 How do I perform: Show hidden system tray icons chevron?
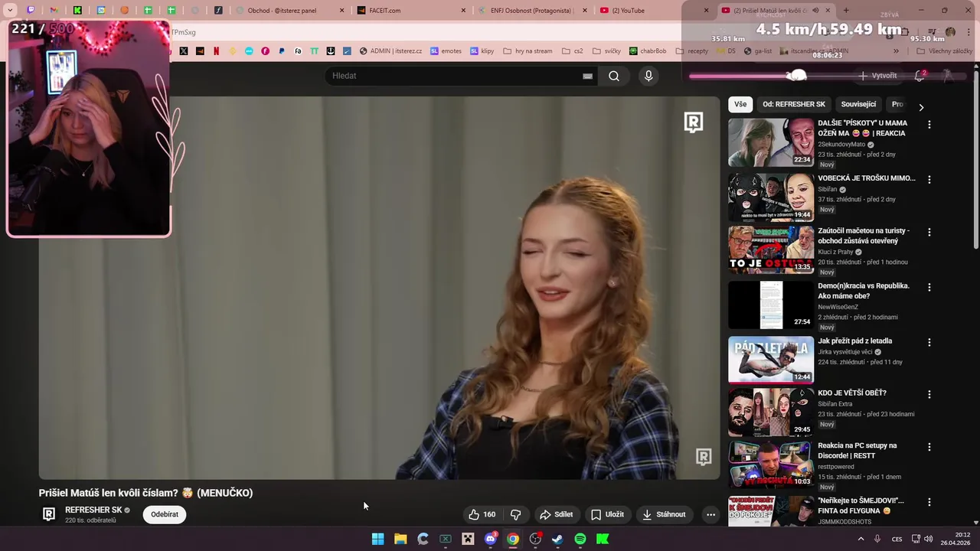[x=861, y=539]
